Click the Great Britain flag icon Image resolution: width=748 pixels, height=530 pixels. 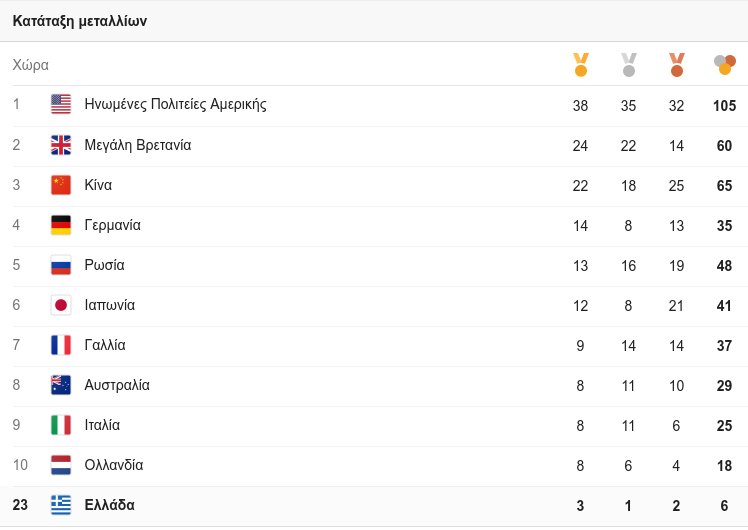(x=61, y=145)
